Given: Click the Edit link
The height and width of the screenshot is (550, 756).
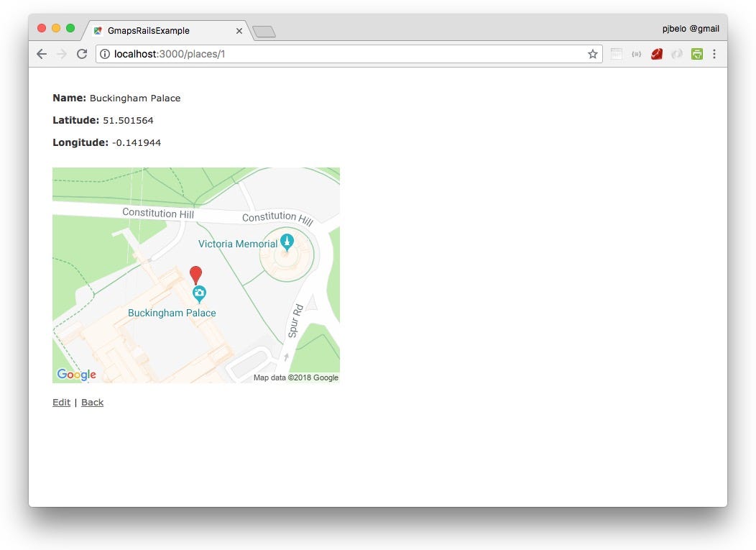Looking at the screenshot, I should [x=61, y=403].
